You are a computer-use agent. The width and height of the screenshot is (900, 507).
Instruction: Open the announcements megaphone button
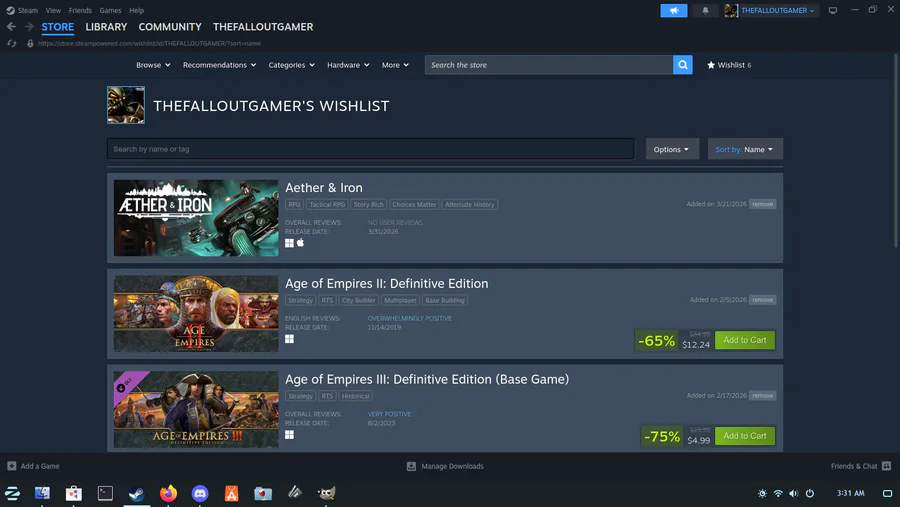pyautogui.click(x=674, y=10)
